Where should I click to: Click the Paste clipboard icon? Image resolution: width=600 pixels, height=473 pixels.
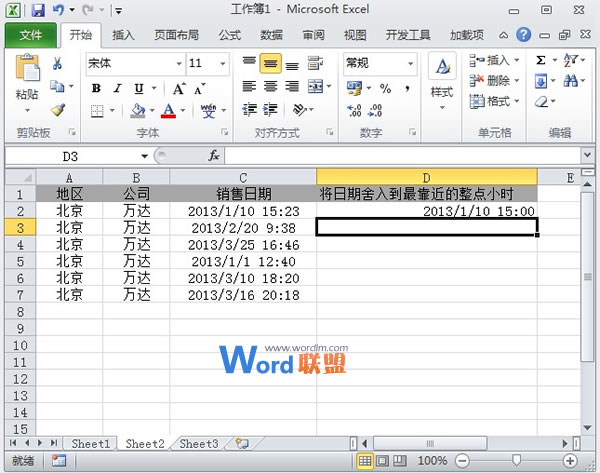pyautogui.click(x=27, y=76)
